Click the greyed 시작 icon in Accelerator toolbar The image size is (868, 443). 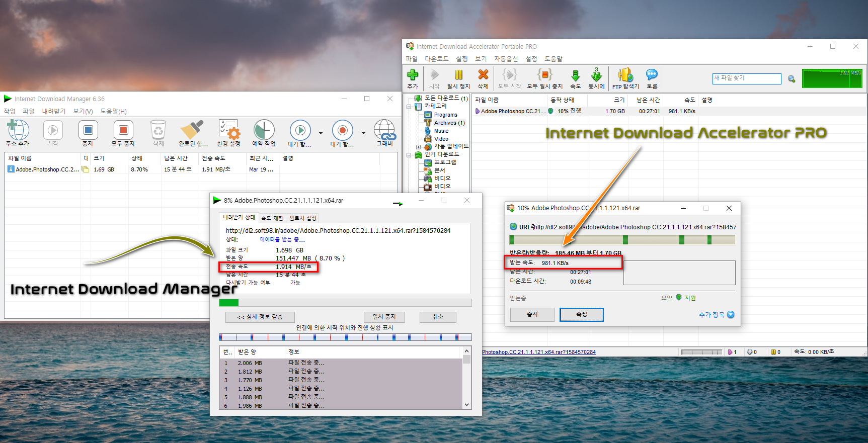(434, 75)
